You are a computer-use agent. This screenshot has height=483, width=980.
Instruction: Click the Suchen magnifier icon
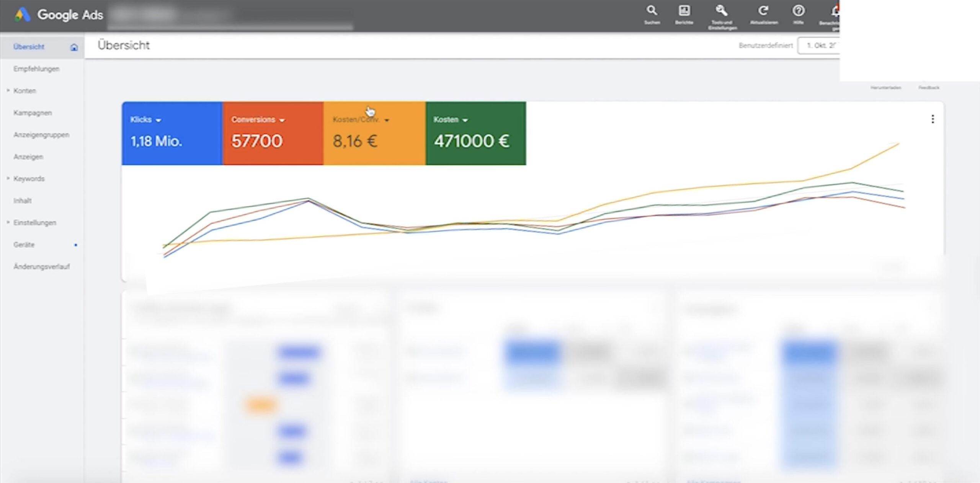(x=652, y=11)
